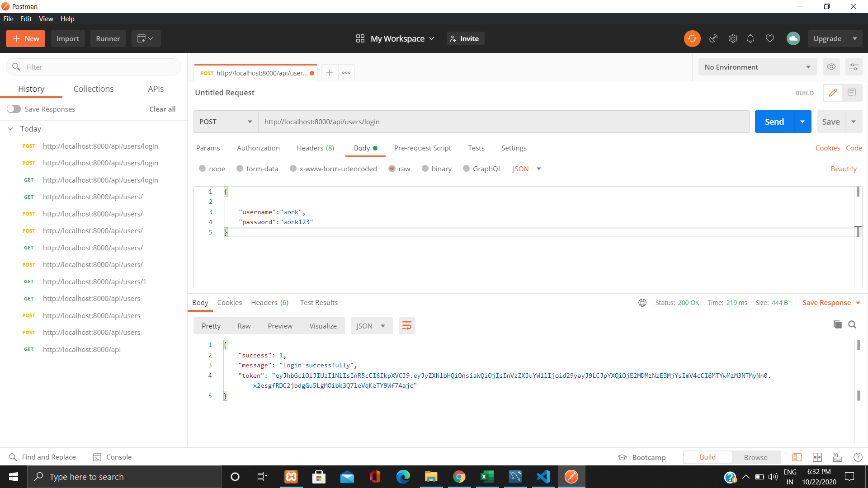Toggle word wrap in response viewer
This screenshot has height=488, width=868.
pos(406,326)
